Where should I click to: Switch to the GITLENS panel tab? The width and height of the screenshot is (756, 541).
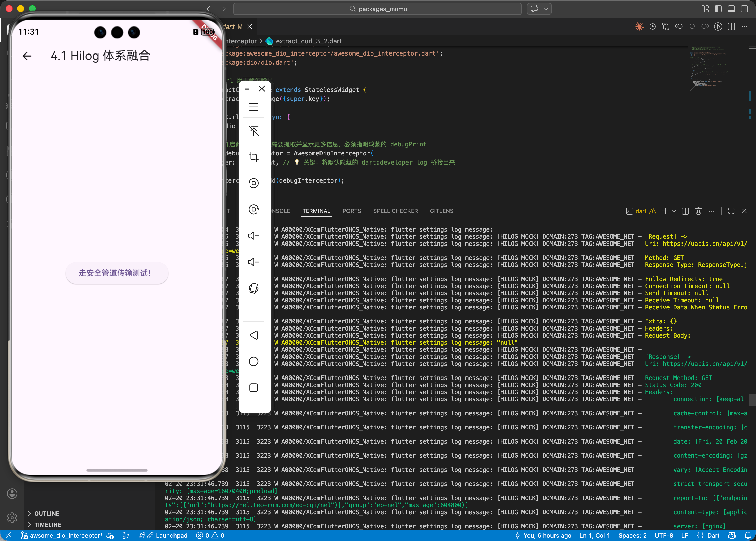441,211
